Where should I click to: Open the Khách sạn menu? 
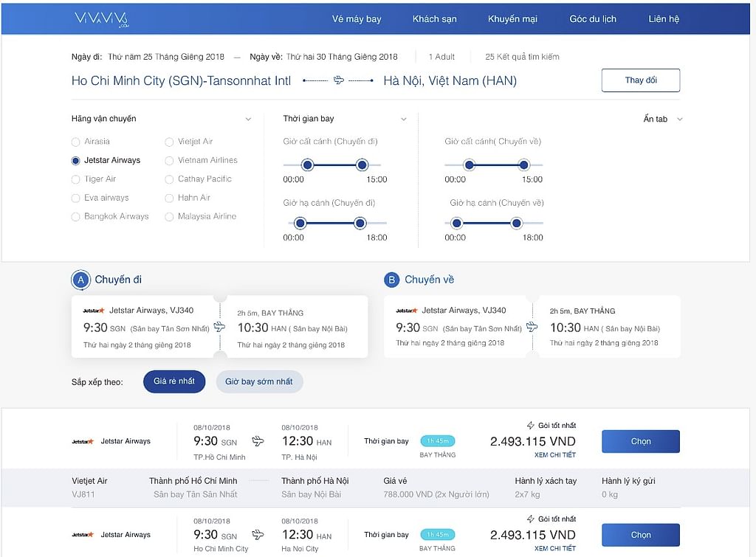point(434,19)
